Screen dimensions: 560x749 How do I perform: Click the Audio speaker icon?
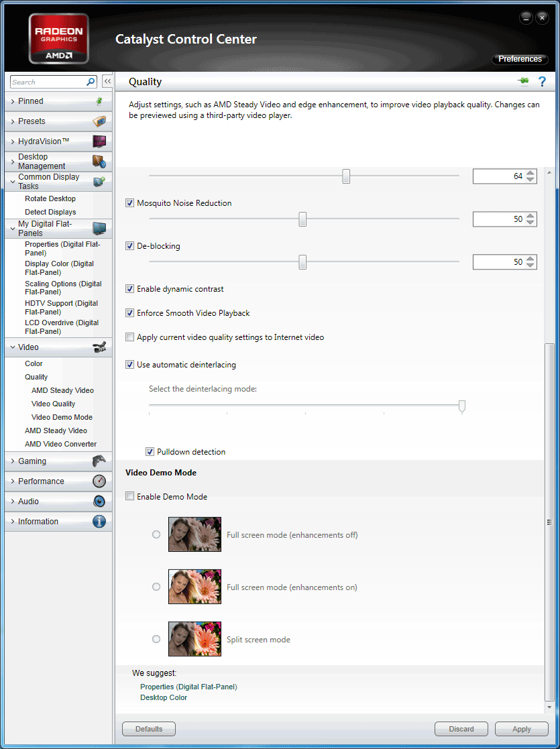(x=99, y=501)
